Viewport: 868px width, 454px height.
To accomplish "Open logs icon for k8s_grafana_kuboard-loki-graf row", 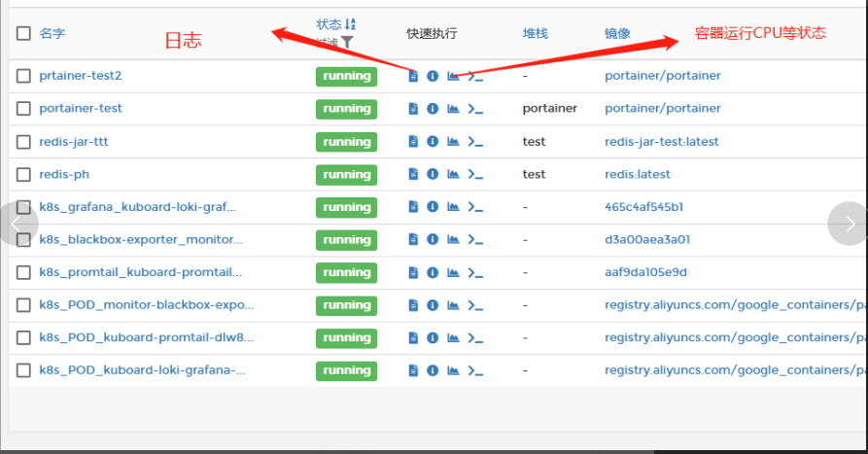I will tap(413, 206).
